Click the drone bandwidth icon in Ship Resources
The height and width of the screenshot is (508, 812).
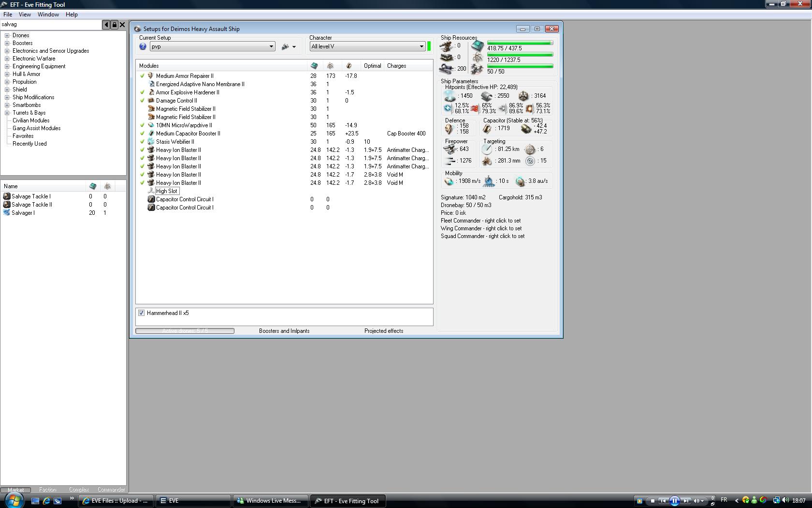point(478,70)
